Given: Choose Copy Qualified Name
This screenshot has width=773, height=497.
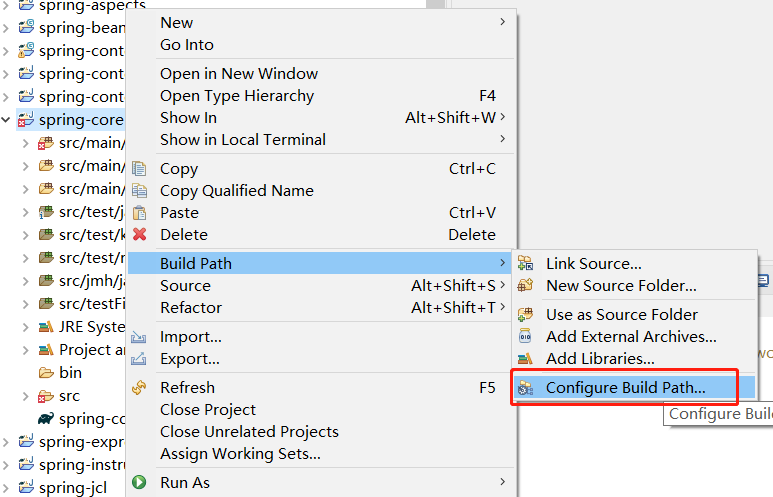Looking at the screenshot, I should [x=321, y=191].
